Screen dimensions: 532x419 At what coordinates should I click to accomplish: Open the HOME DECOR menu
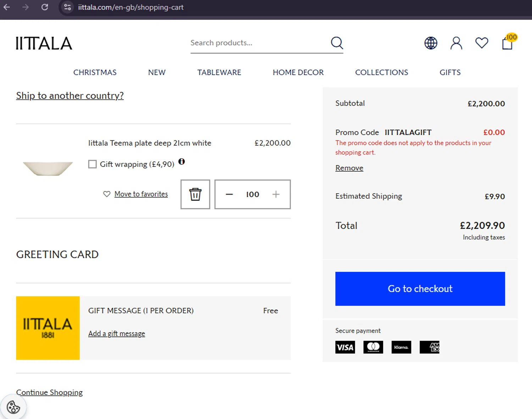click(298, 72)
